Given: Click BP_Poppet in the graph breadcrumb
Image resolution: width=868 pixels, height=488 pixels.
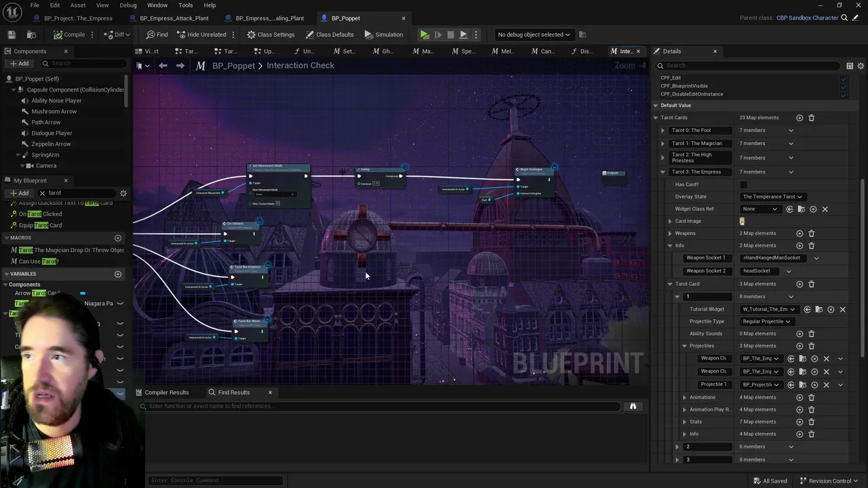Looking at the screenshot, I should coord(233,66).
